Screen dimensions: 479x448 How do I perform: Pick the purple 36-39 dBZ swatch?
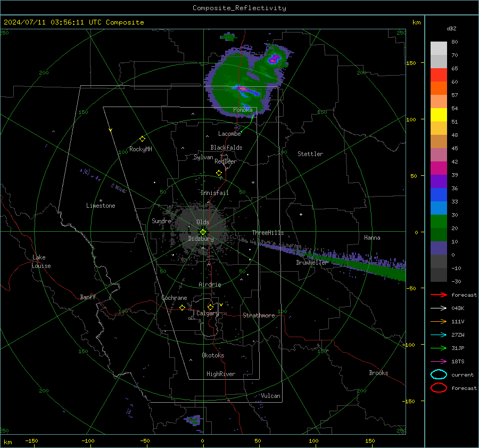[x=439, y=182]
